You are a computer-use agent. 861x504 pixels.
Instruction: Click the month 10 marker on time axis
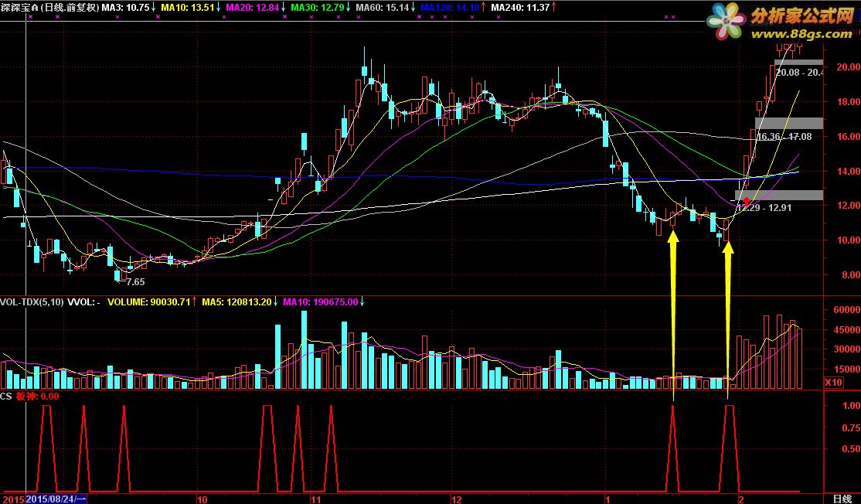click(x=202, y=499)
